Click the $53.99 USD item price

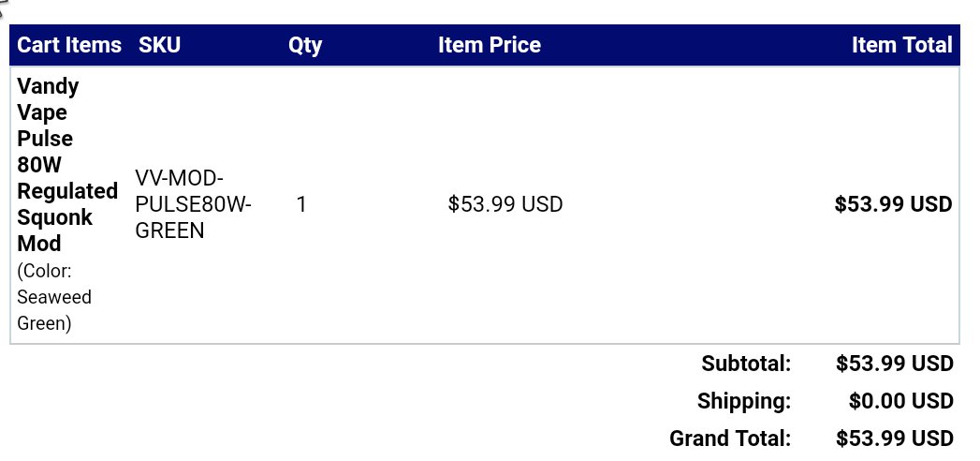(505, 204)
